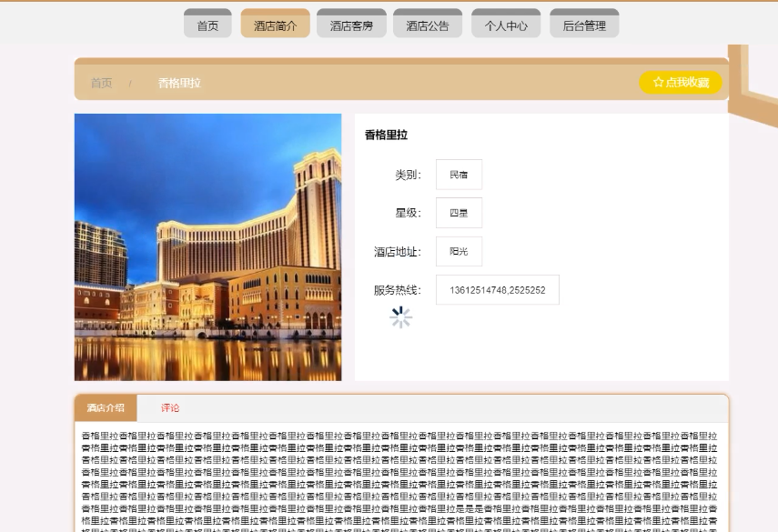Click the 首页 breadcrumb link
Viewport: 778px width, 532px height.
tap(100, 83)
